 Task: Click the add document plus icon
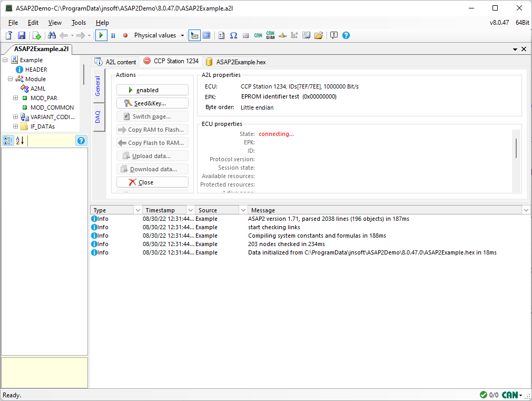click(37, 35)
